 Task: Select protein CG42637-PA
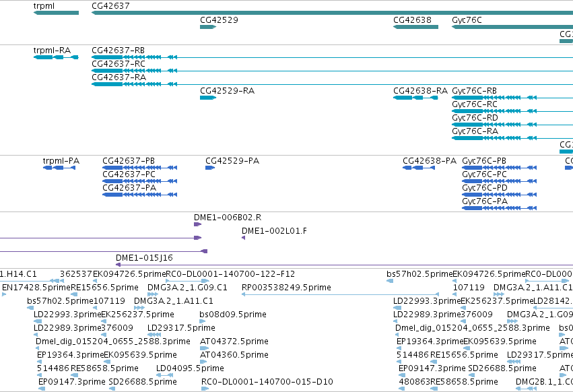[x=129, y=189]
